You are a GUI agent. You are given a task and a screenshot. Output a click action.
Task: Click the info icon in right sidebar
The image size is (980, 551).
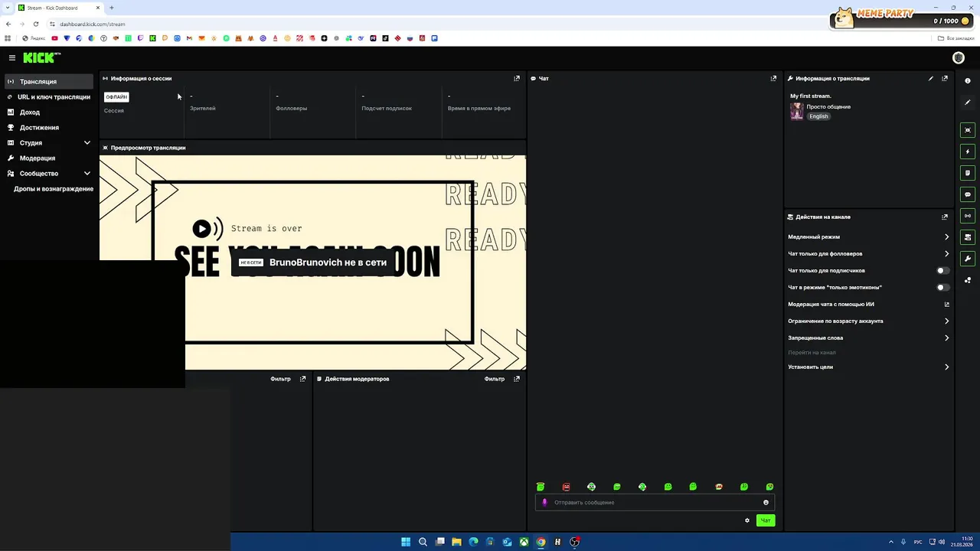pyautogui.click(x=968, y=80)
